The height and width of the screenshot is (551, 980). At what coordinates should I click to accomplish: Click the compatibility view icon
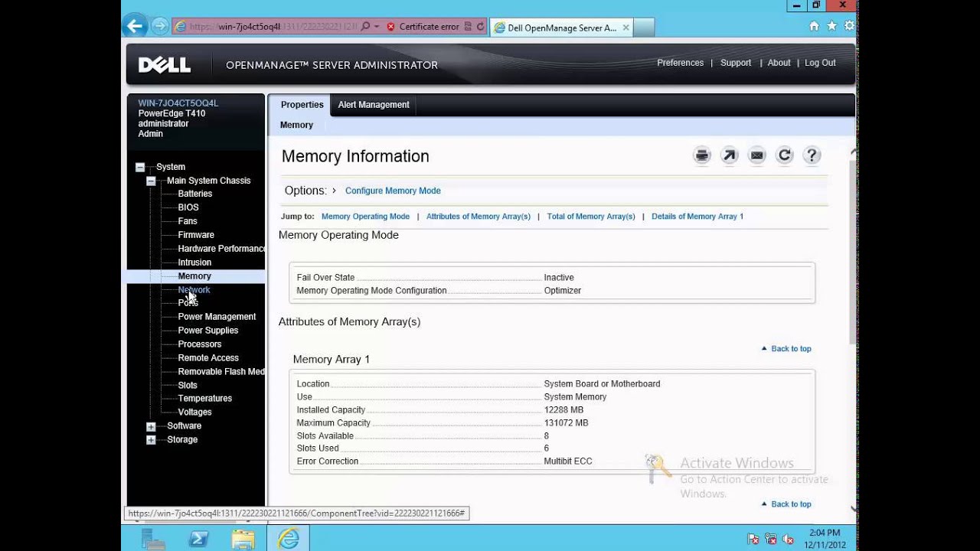click(x=468, y=26)
